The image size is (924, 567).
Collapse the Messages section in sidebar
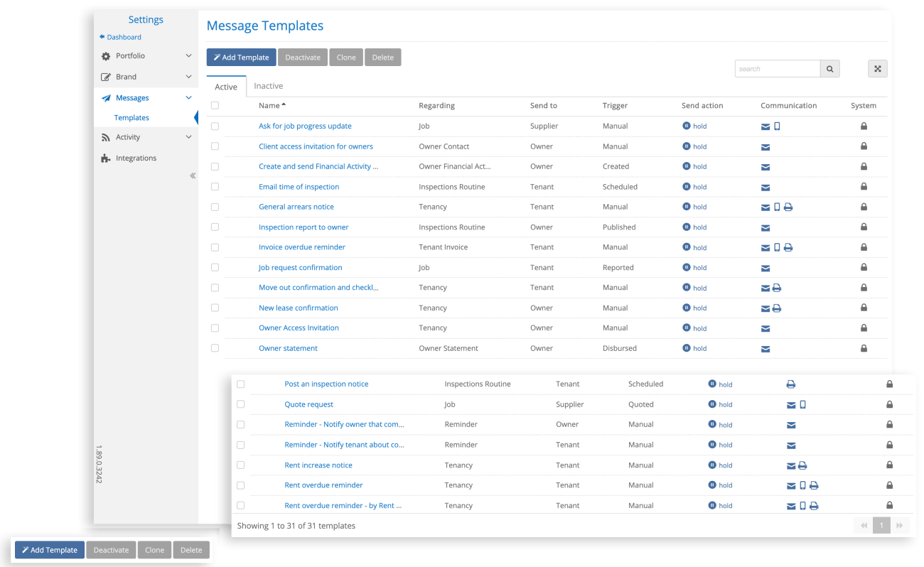(x=188, y=97)
